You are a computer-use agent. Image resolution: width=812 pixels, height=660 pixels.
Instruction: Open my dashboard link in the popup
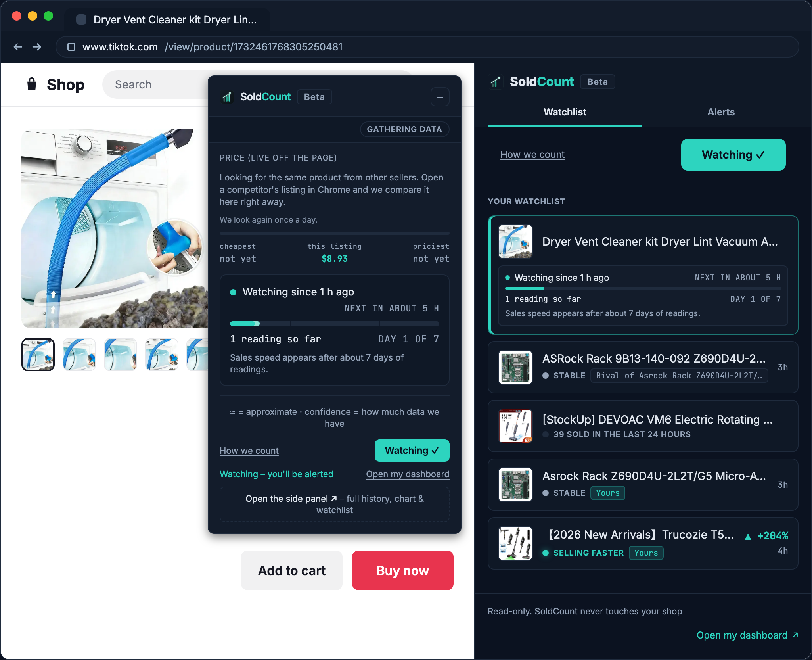[408, 474]
